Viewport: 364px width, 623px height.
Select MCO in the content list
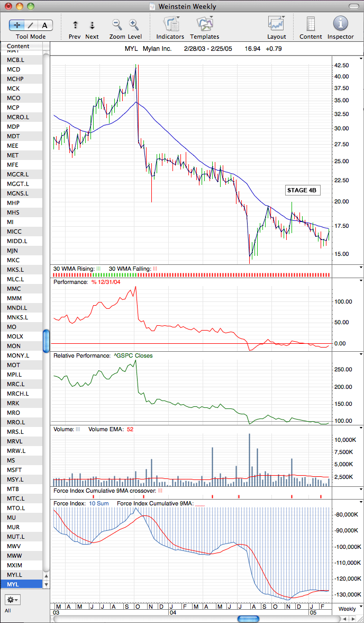click(21, 97)
